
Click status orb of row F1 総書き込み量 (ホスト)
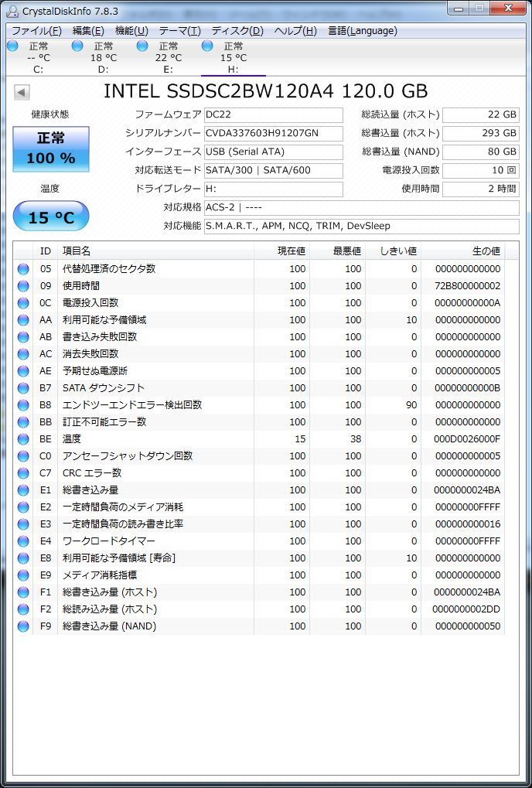click(x=23, y=592)
